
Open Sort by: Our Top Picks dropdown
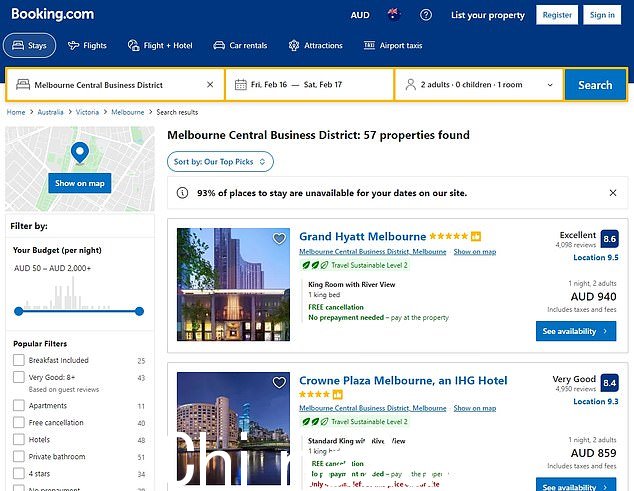[220, 161]
